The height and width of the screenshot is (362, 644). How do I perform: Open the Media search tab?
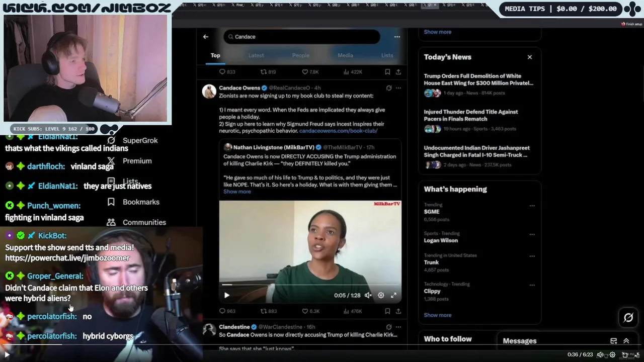[345, 55]
